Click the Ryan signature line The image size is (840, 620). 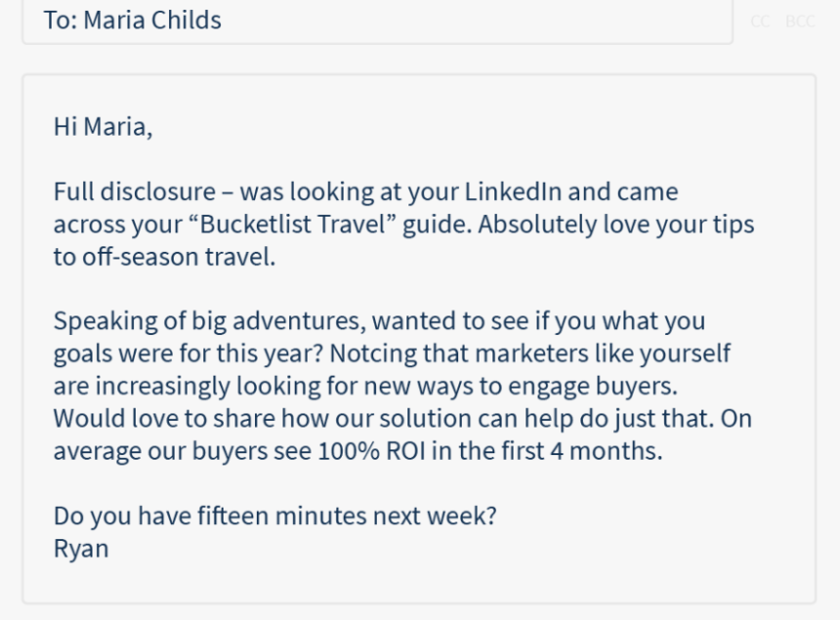81,549
